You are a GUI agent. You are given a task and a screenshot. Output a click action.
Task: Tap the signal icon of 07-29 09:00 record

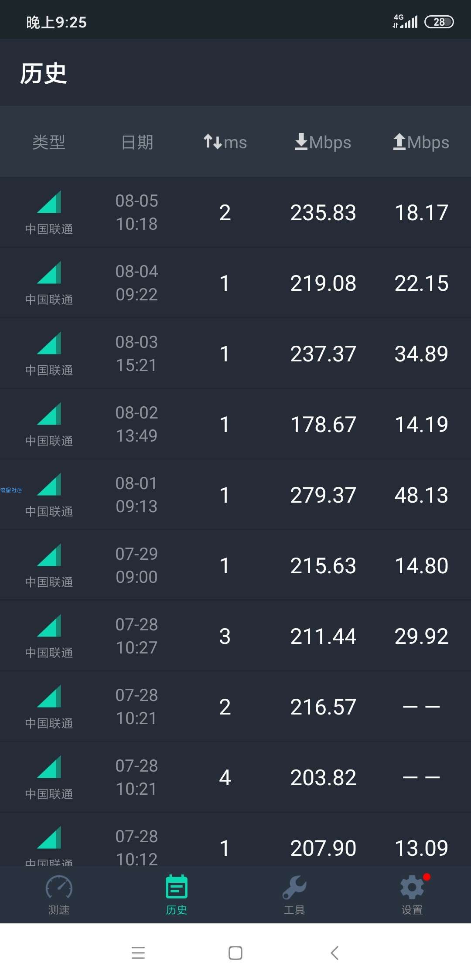pos(49,555)
